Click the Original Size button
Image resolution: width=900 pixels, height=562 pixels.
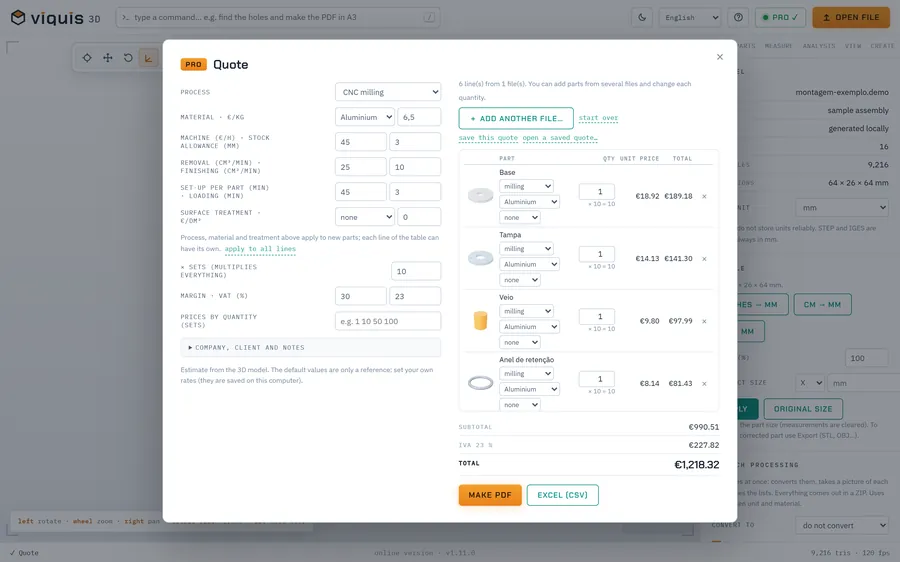click(x=803, y=409)
